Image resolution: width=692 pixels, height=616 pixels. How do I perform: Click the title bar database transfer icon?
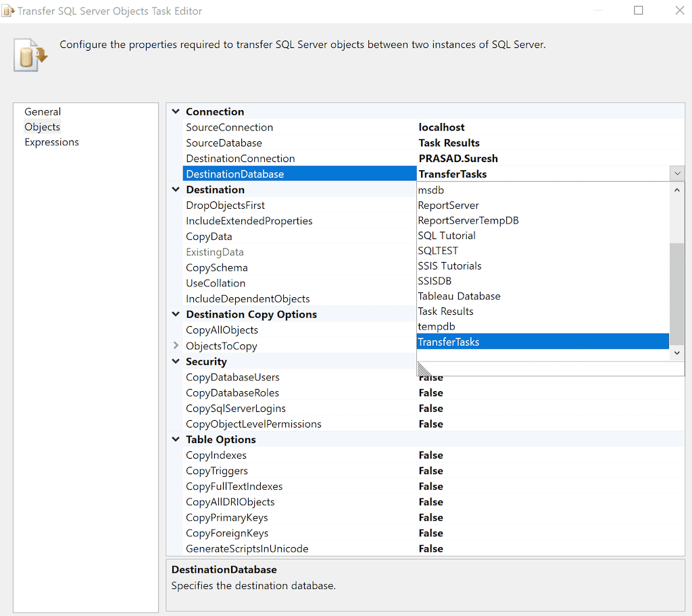9,11
